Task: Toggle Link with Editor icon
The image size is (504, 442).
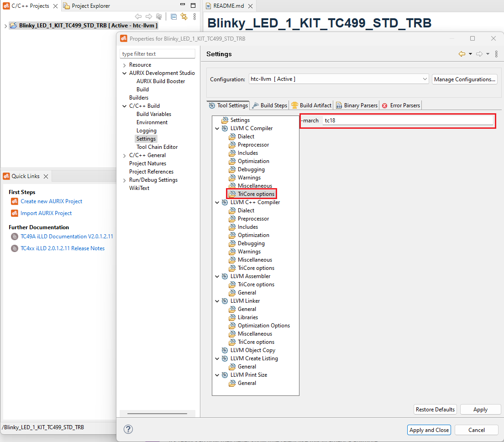Action: click(184, 16)
